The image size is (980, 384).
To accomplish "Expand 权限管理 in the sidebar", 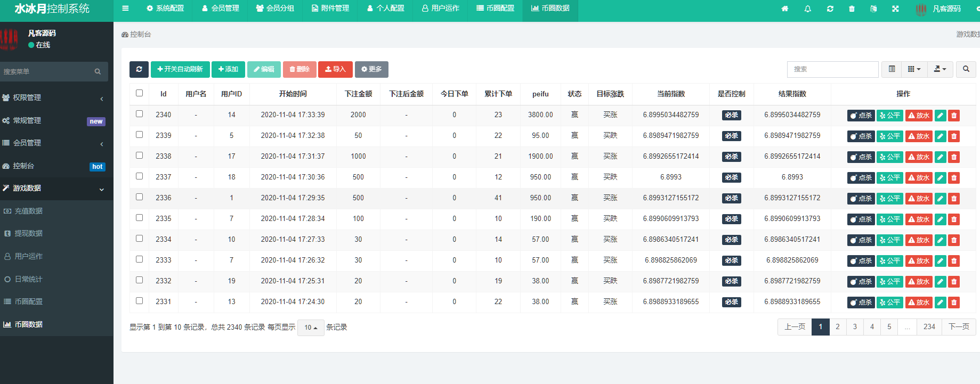I will point(53,98).
